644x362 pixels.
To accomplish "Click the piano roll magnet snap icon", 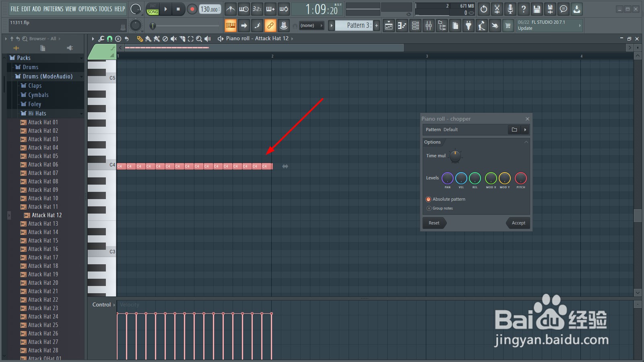I will [109, 39].
